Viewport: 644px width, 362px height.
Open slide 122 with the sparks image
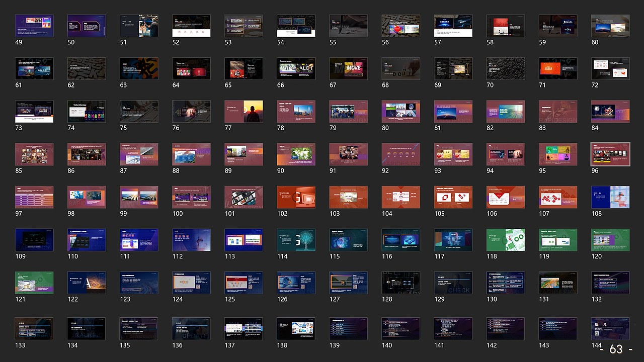[87, 283]
